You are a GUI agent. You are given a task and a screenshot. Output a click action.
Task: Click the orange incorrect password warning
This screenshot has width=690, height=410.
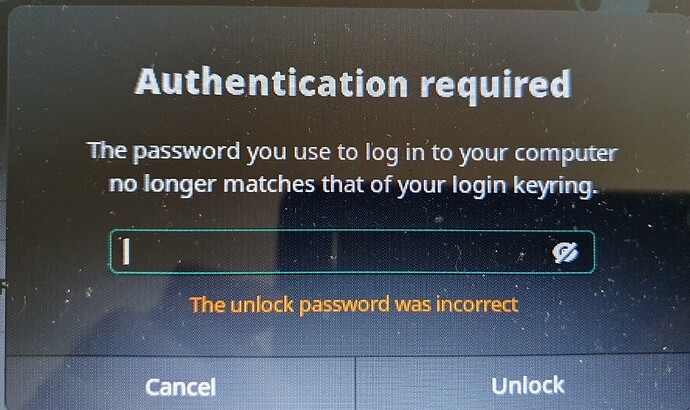pos(354,305)
